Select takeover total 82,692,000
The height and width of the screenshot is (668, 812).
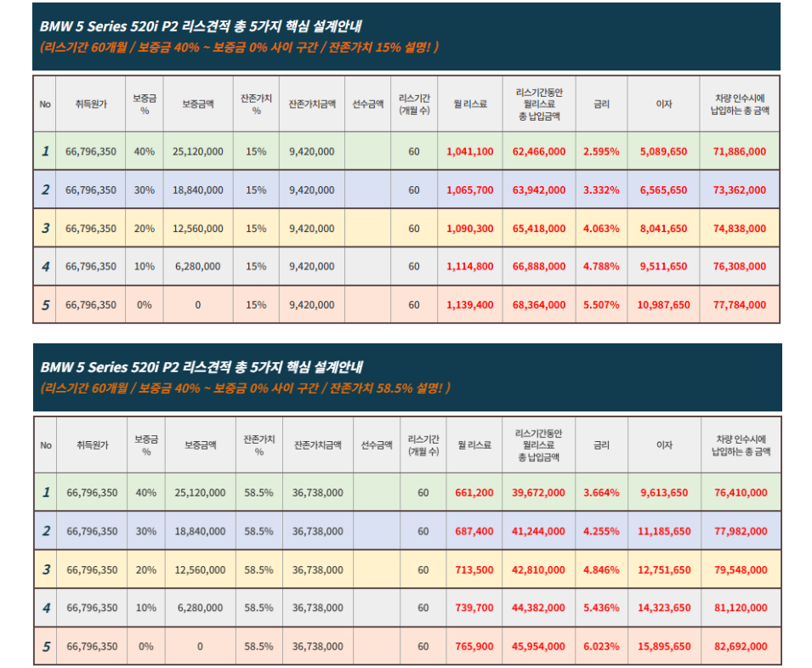pyautogui.click(x=741, y=646)
